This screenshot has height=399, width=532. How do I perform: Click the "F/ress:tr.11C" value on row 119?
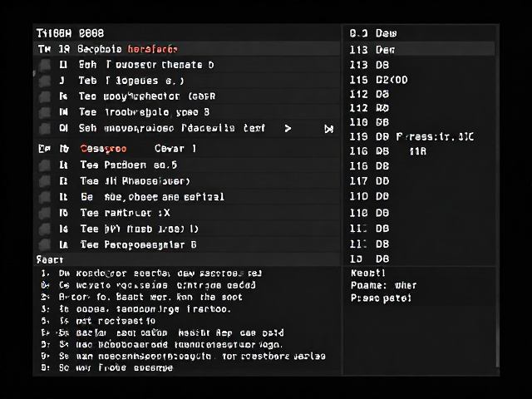(x=435, y=136)
